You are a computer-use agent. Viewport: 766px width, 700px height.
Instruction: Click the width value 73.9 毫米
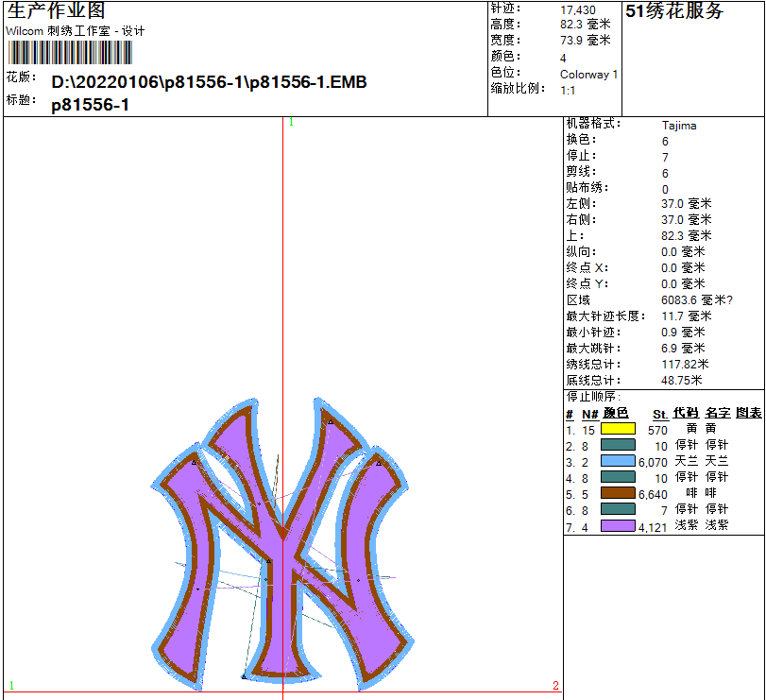(586, 41)
